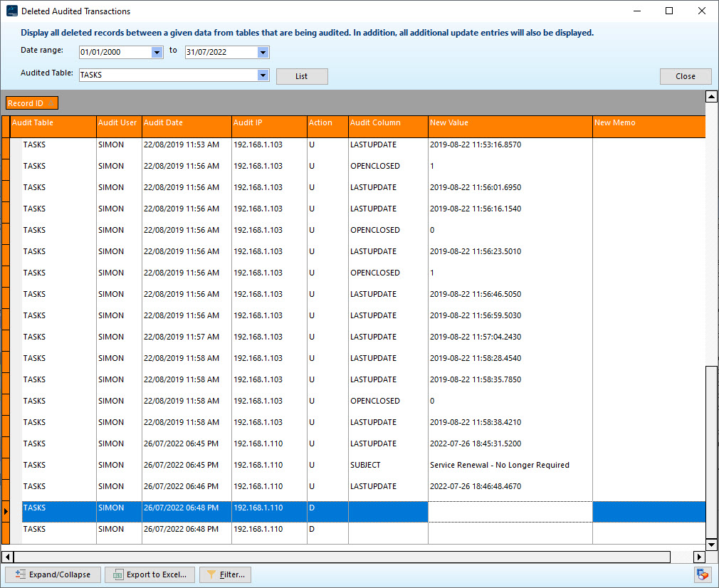Click the grid layout icon at bottom right
This screenshot has height=588, width=719.
pos(702,574)
